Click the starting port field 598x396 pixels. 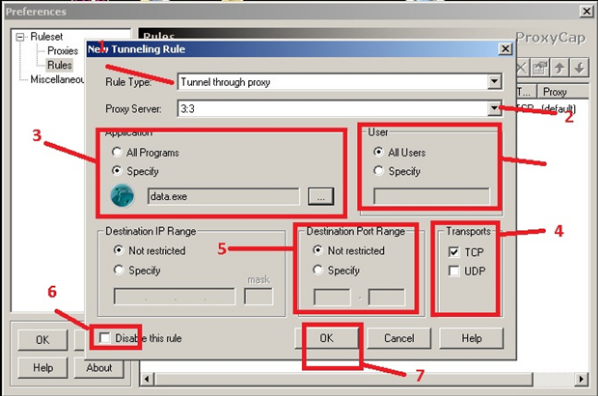(332, 297)
